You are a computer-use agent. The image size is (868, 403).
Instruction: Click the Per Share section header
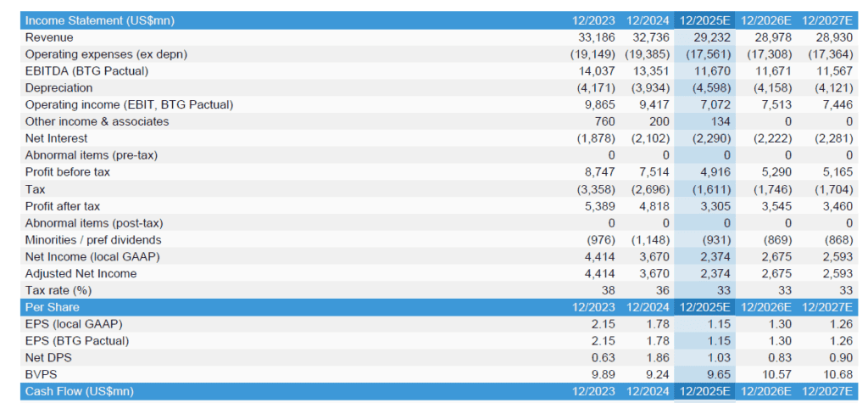[53, 307]
